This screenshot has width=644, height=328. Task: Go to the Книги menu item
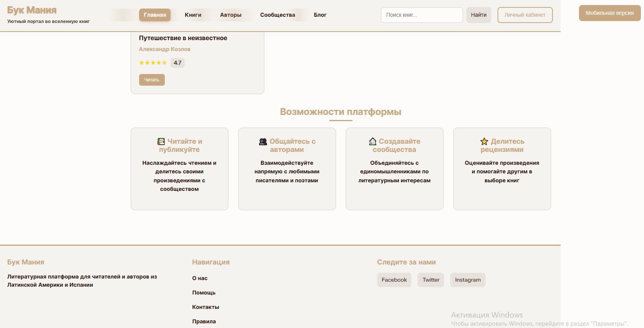point(193,15)
